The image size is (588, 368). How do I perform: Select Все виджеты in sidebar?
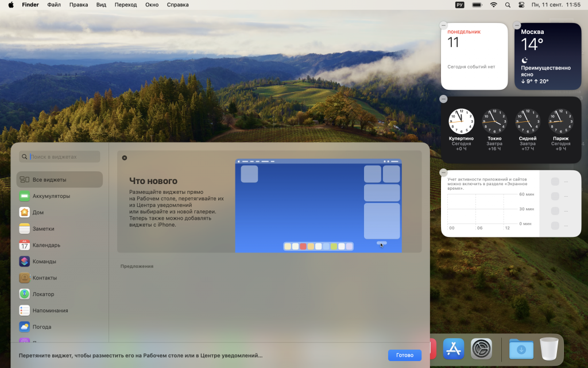pos(49,179)
